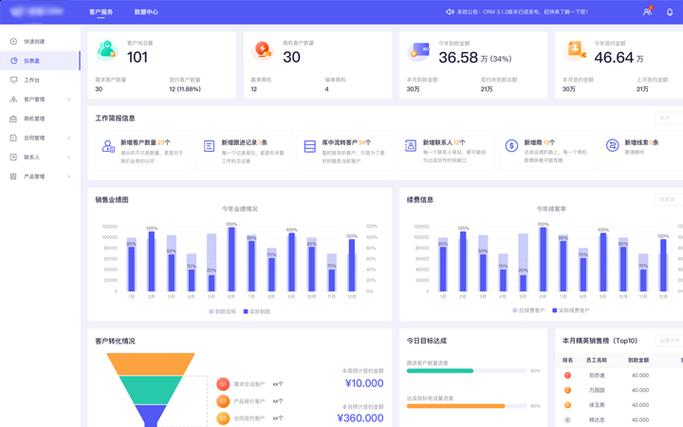Click 商机管理 briefcase icon
Viewport: 683px width, 427px height.
coord(13,119)
